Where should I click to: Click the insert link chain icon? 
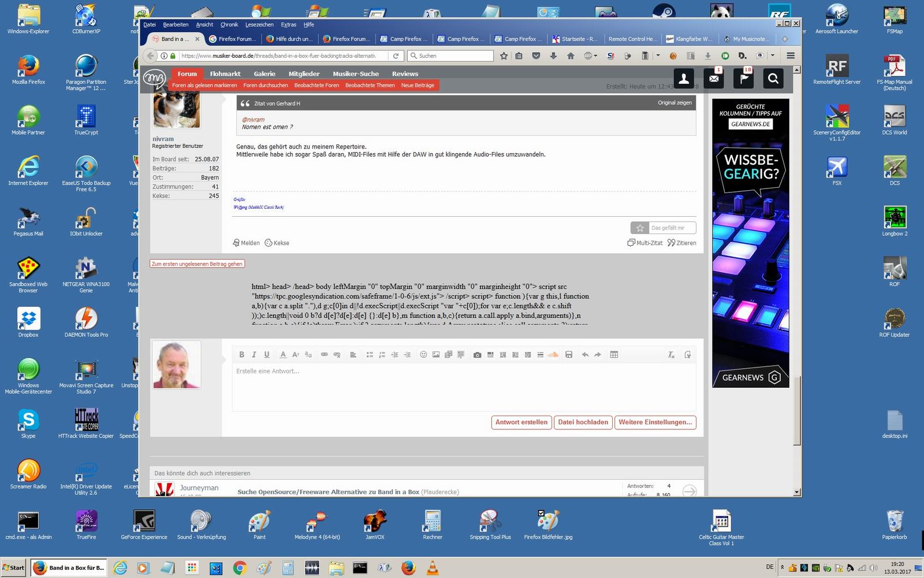click(325, 355)
